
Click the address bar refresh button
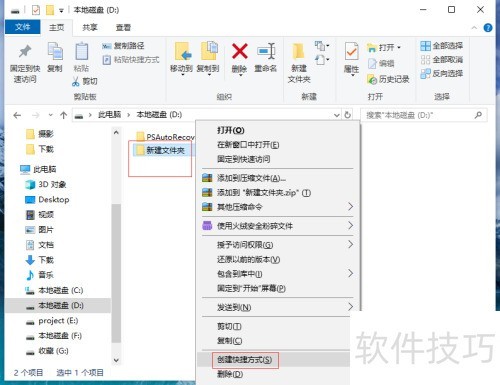[x=347, y=115]
